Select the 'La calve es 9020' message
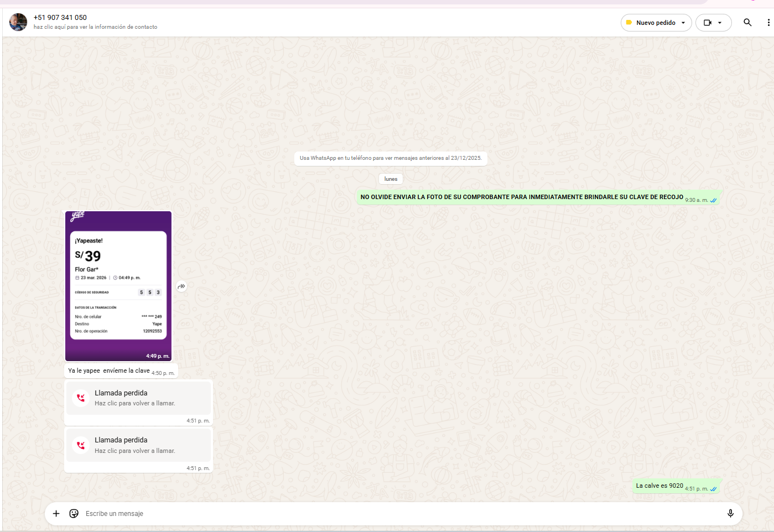 click(659, 486)
